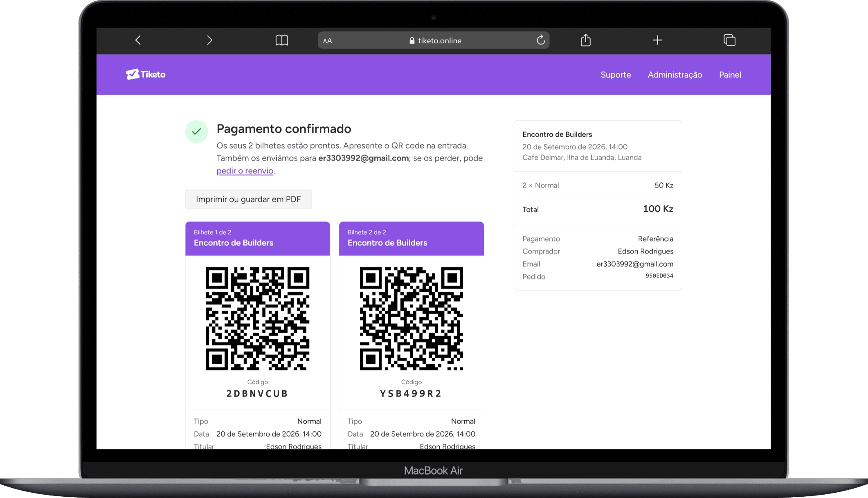Viewport: 868px width, 498px height.
Task: Click the Bilhete 1 de 2 header
Action: point(258,238)
